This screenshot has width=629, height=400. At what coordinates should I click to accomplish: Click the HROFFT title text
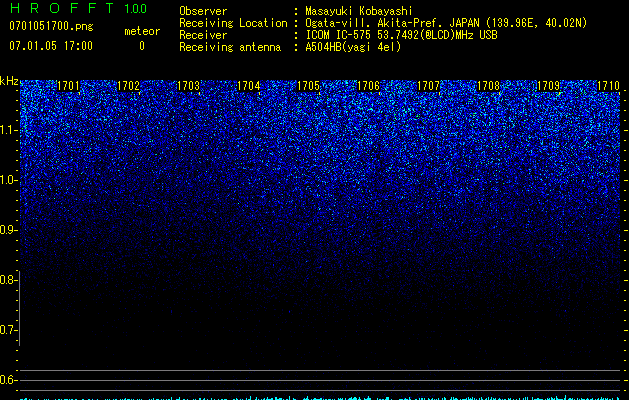[62, 8]
